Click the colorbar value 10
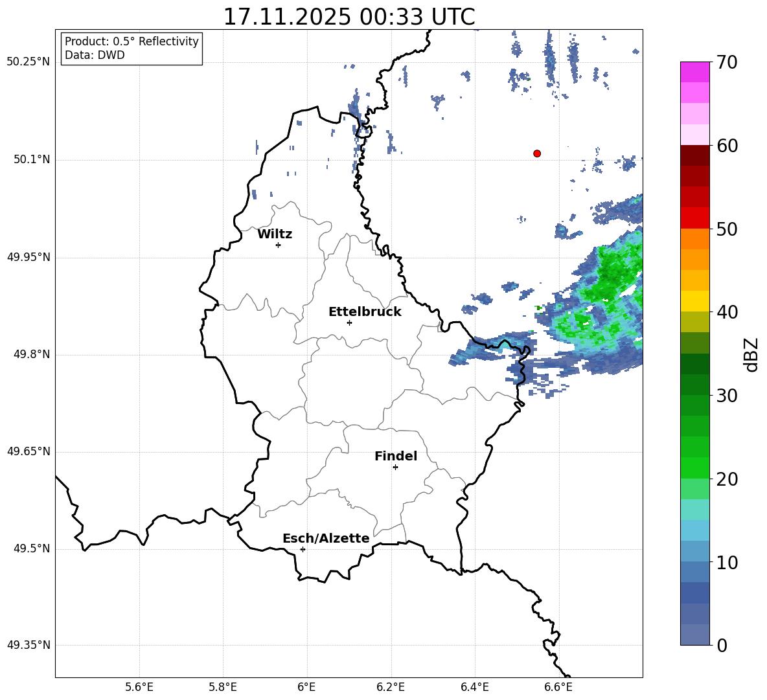This screenshot has height=700, width=767. tap(727, 562)
